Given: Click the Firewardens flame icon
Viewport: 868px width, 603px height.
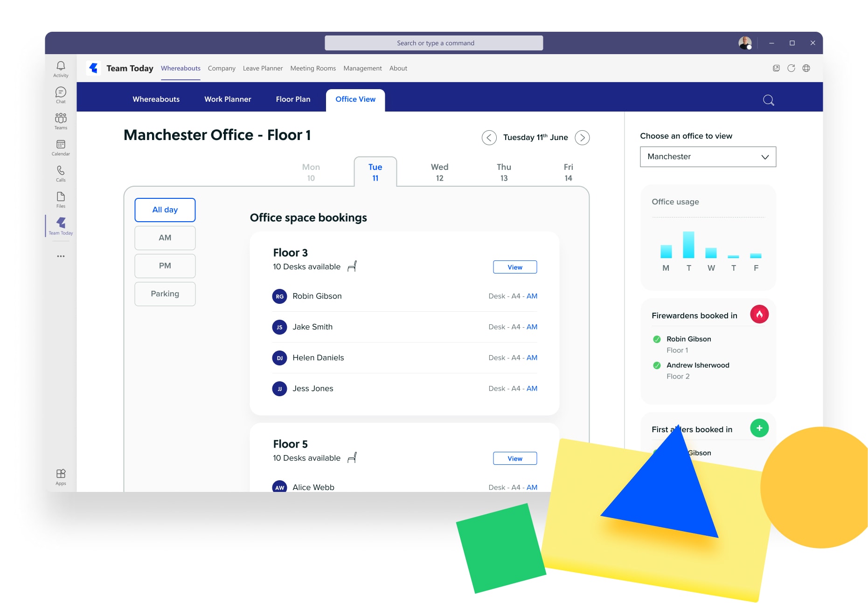Looking at the screenshot, I should [x=759, y=314].
